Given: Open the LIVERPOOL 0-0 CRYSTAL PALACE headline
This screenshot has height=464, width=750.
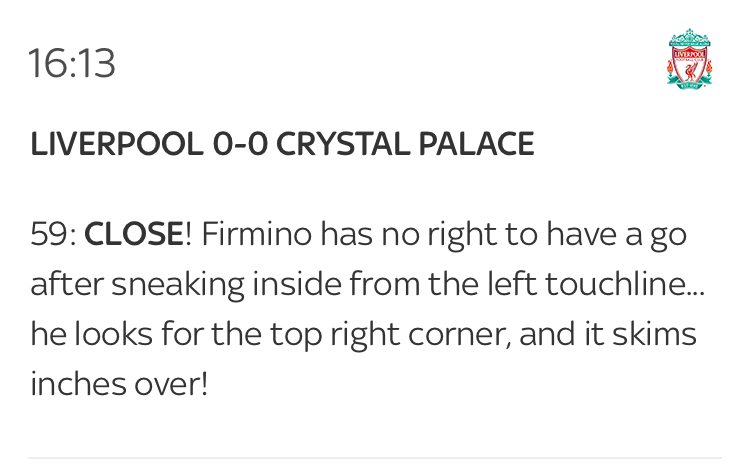Looking at the screenshot, I should tap(282, 144).
